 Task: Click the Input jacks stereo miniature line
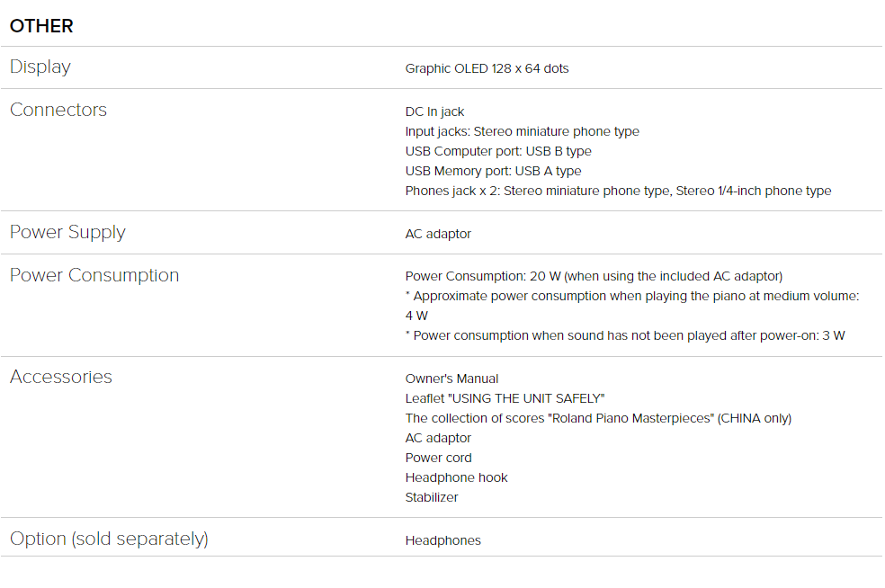coord(522,131)
